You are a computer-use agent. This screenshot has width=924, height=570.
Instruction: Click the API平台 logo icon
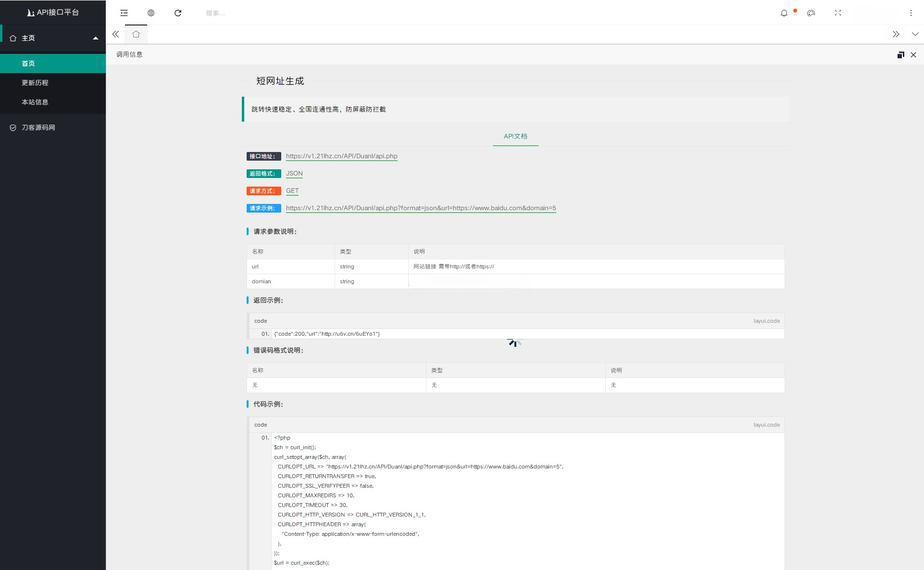tap(30, 13)
